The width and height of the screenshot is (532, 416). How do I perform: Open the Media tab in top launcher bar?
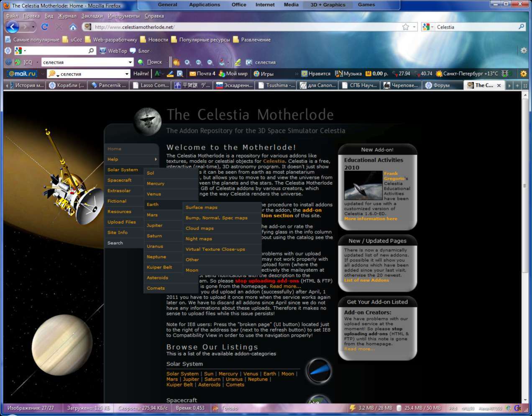pyautogui.click(x=291, y=5)
